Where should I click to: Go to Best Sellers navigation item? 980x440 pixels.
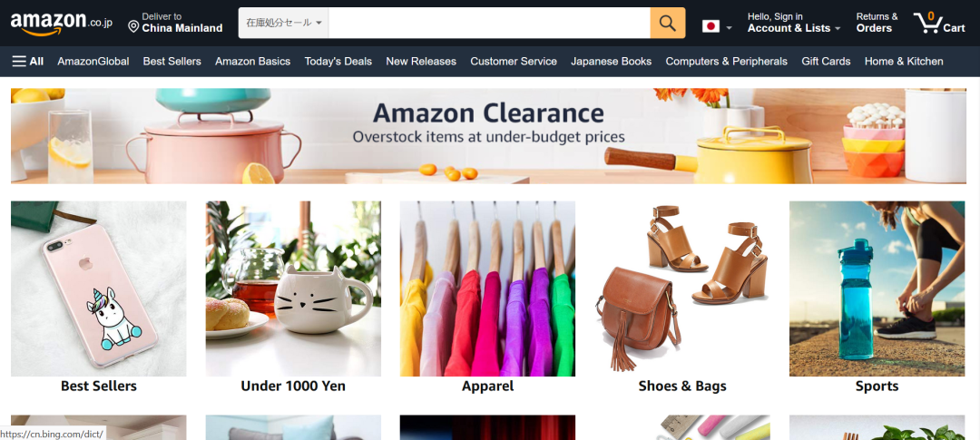171,62
